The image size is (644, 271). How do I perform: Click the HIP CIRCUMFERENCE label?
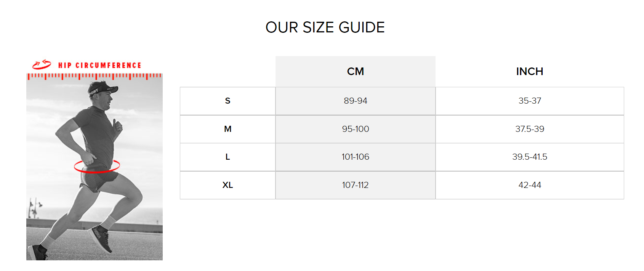[x=99, y=65]
